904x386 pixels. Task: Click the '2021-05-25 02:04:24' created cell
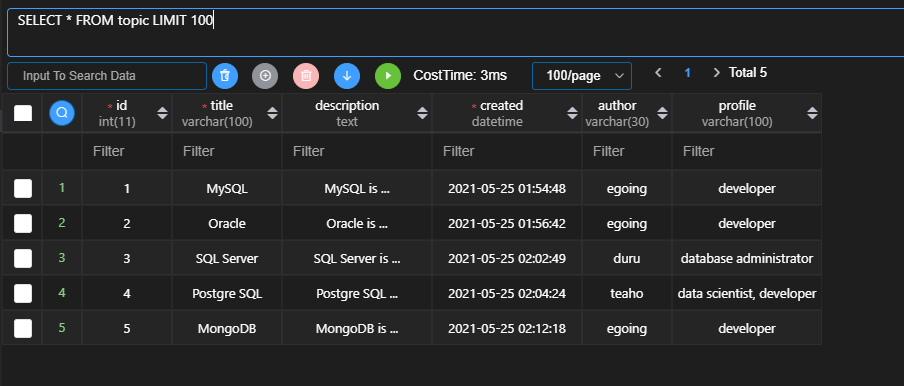507,294
